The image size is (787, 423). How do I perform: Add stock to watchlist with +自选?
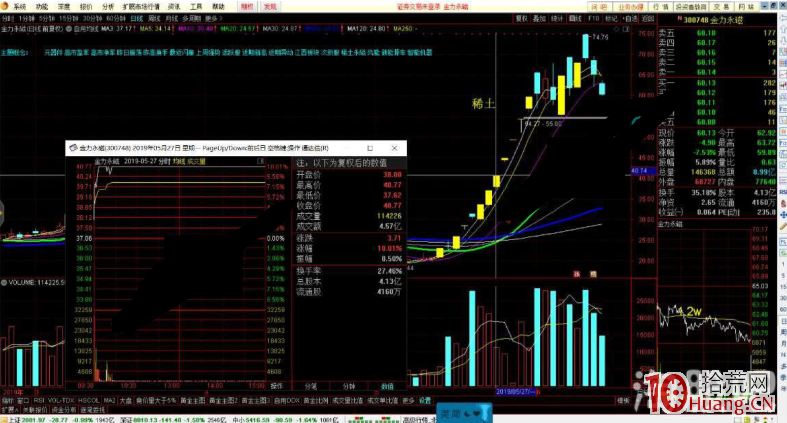(x=630, y=19)
